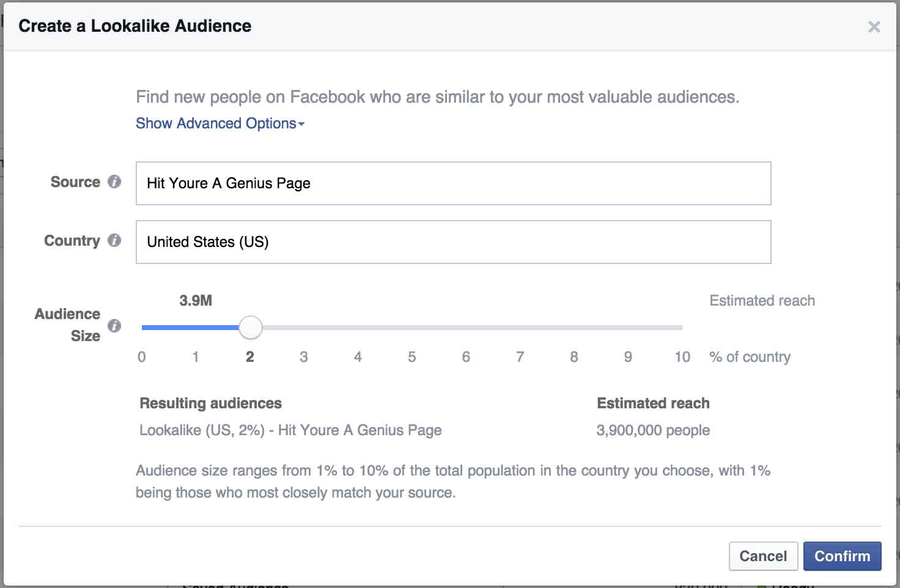Set audience size slider to 3

point(304,328)
